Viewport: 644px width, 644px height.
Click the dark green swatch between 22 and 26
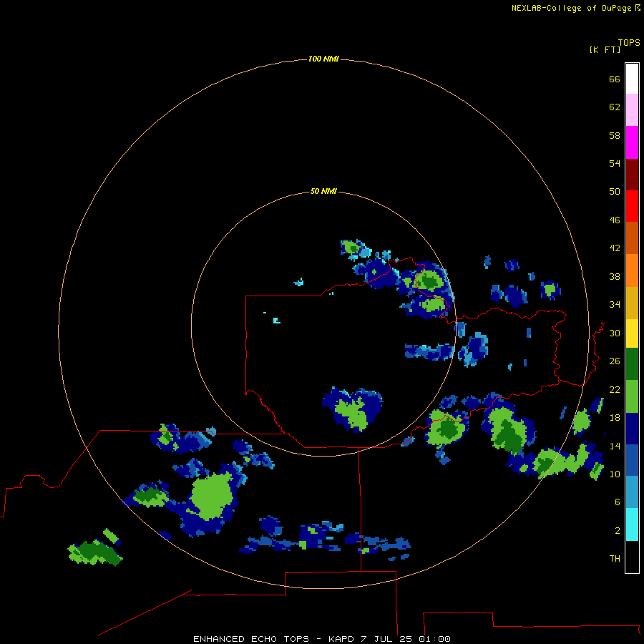click(632, 364)
